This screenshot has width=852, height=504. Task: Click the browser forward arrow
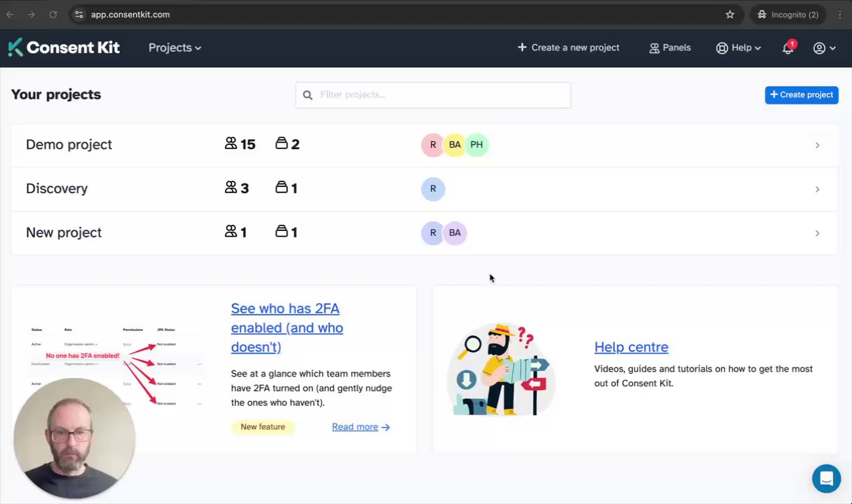[32, 14]
